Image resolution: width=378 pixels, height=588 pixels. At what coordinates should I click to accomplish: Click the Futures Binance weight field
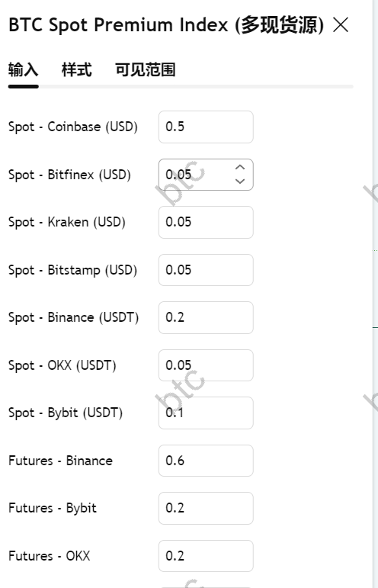click(206, 461)
